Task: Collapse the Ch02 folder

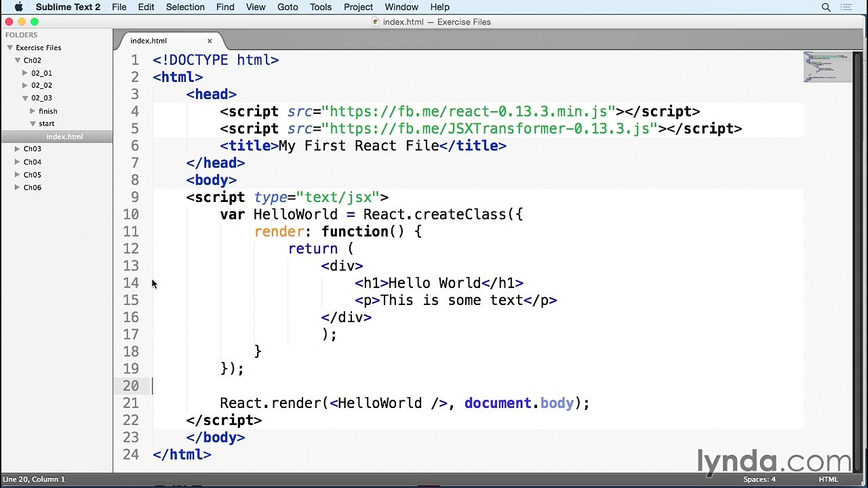Action: pos(18,60)
